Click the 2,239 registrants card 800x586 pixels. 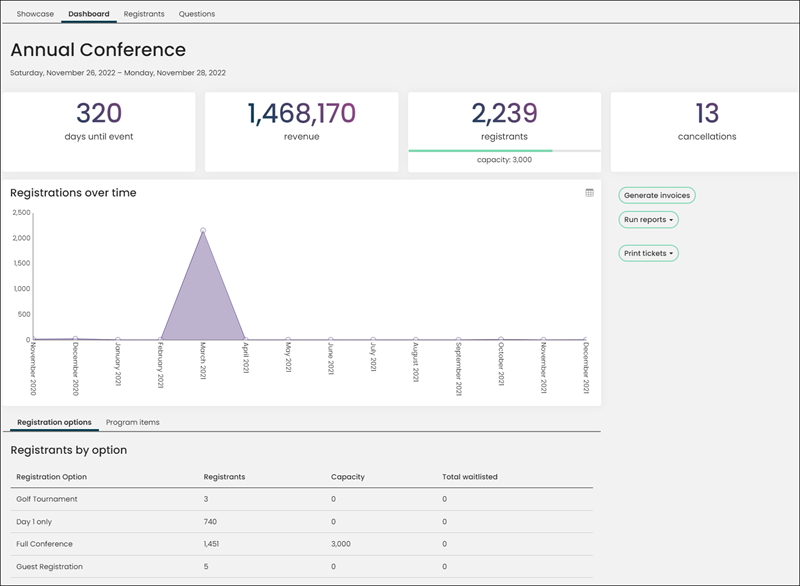click(504, 132)
